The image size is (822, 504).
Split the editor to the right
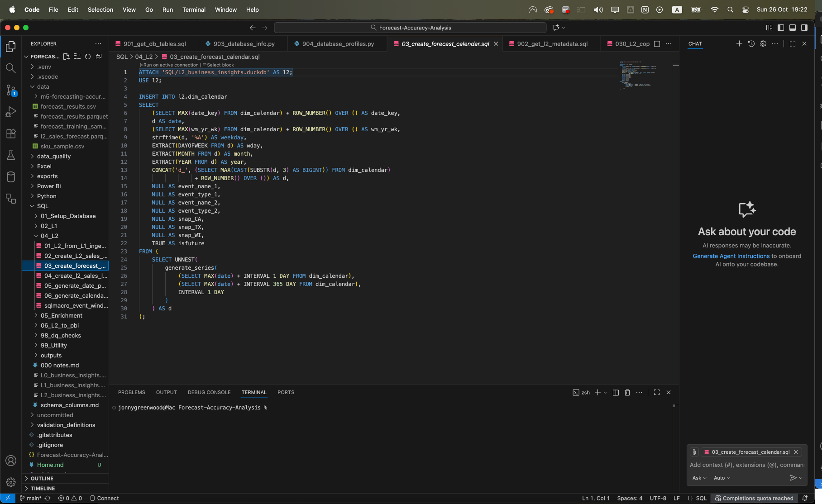(657, 44)
